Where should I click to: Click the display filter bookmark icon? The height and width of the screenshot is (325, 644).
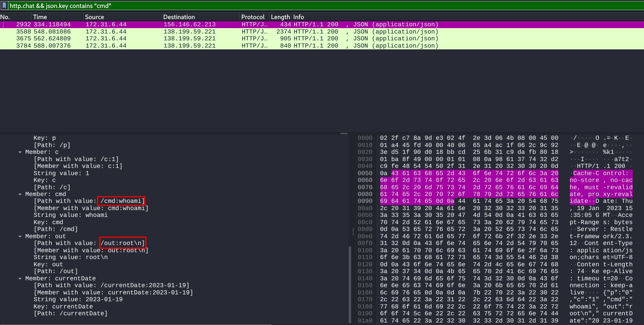(x=4, y=5)
